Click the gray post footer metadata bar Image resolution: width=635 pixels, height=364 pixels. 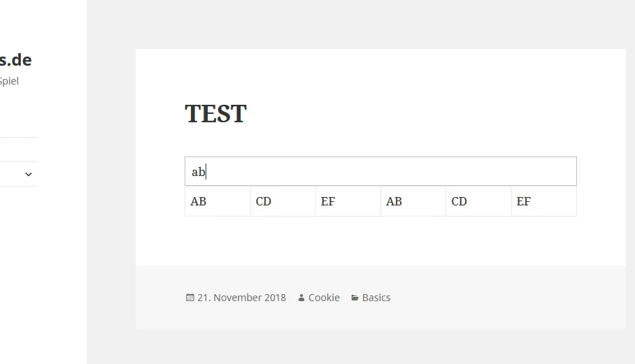(x=380, y=297)
